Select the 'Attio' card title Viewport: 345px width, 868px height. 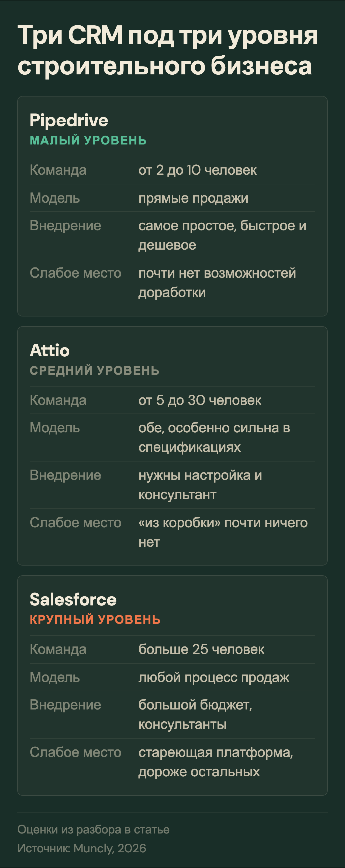coord(50,350)
